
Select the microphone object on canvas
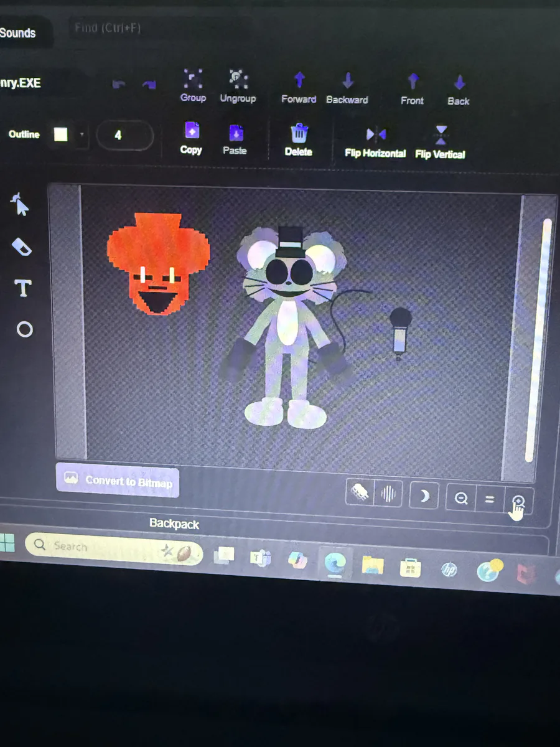point(400,333)
